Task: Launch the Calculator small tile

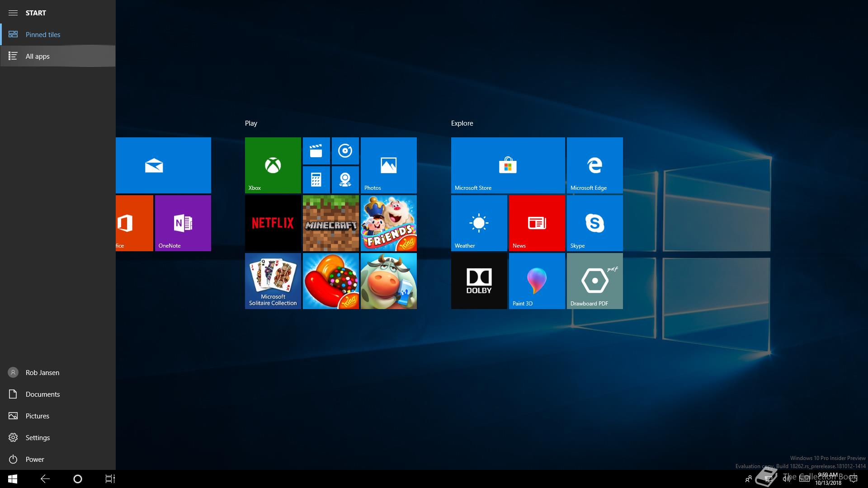Action: [x=316, y=180]
